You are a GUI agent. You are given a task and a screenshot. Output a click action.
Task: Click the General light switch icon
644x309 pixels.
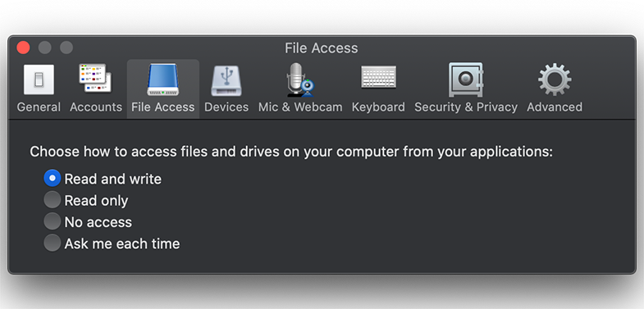pos(39,80)
